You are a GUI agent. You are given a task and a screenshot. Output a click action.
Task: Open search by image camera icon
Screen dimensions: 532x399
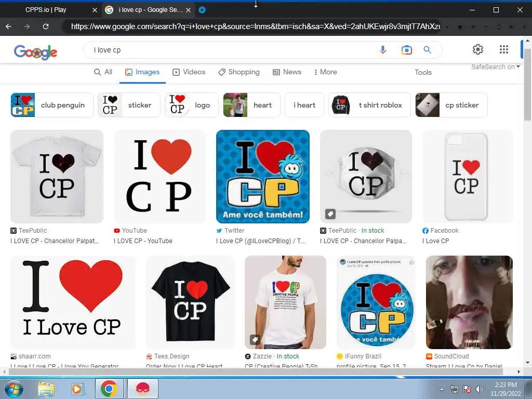click(406, 50)
